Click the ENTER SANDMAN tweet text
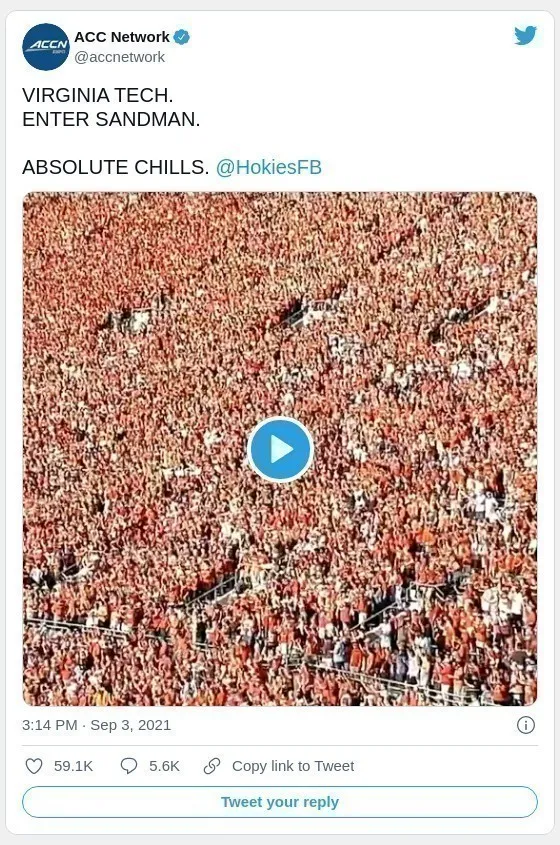This screenshot has width=560, height=845. click(x=111, y=119)
